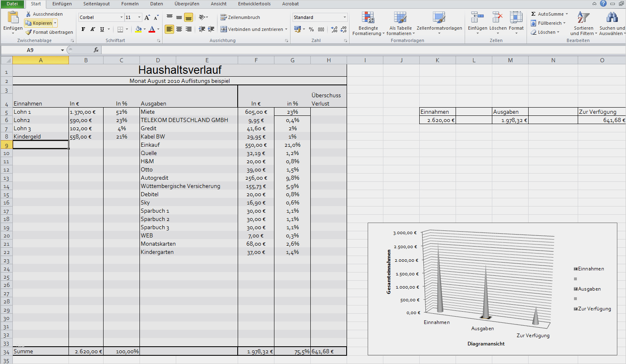Click the Ausschneiden scissors icon

pyautogui.click(x=28, y=14)
